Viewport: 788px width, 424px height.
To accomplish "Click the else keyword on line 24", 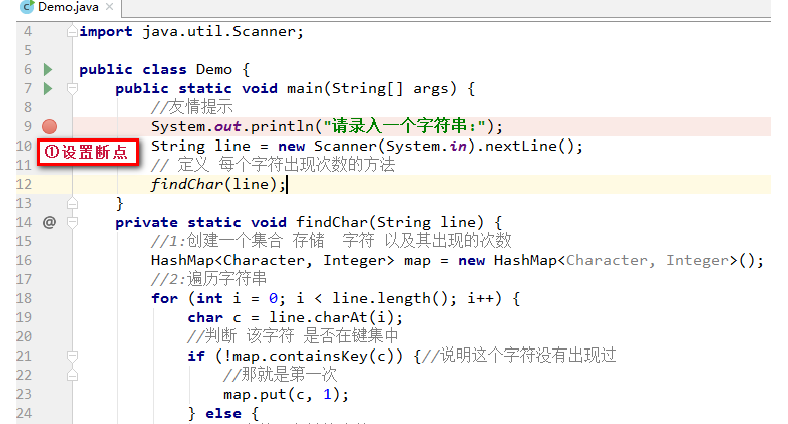I will click(223, 413).
